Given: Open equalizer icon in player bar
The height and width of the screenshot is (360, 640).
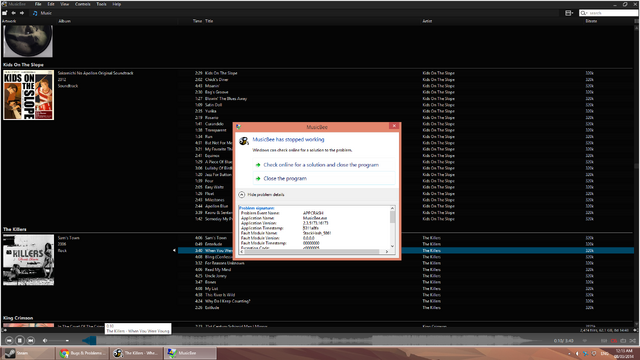Looking at the screenshot, I should pos(604,340).
